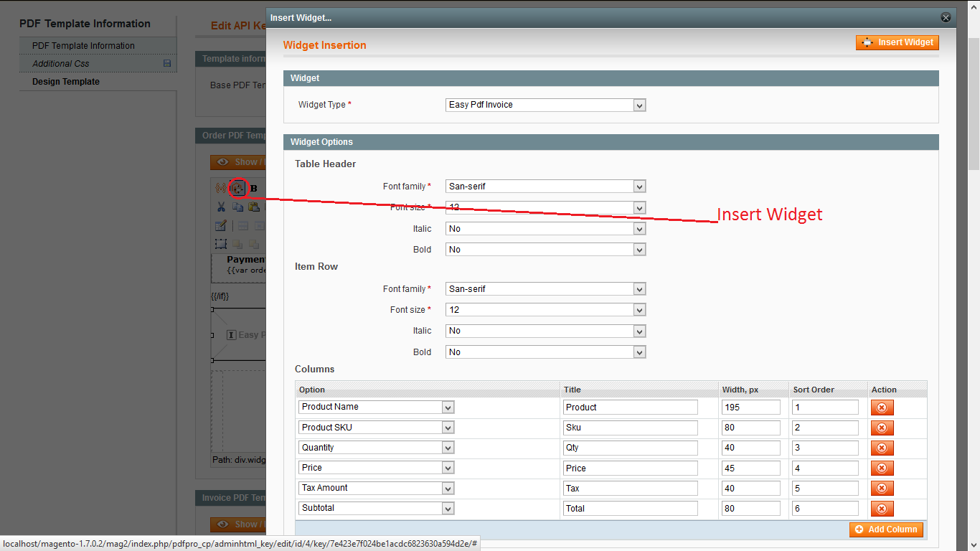Click the Add Column button

tap(886, 529)
